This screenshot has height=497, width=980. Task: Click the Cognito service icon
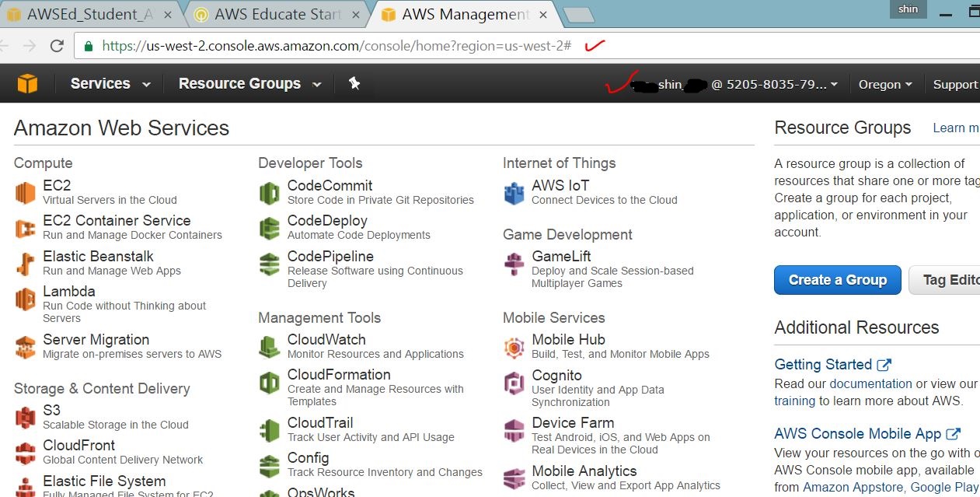514,383
